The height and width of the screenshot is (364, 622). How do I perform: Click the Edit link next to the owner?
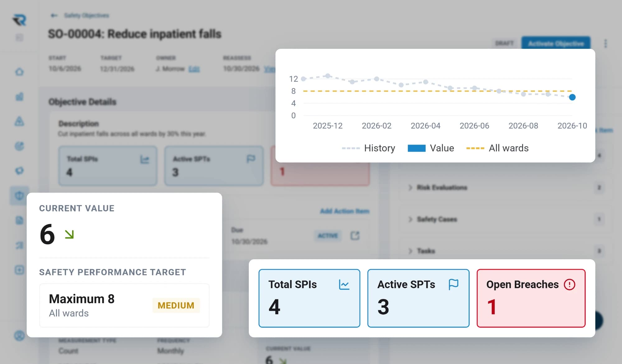pos(194,69)
